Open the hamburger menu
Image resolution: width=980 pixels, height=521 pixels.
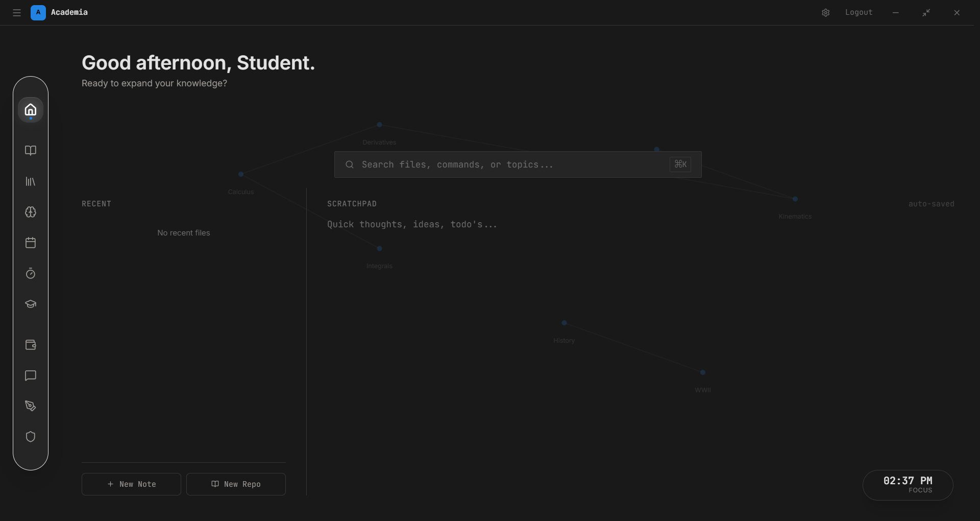16,12
